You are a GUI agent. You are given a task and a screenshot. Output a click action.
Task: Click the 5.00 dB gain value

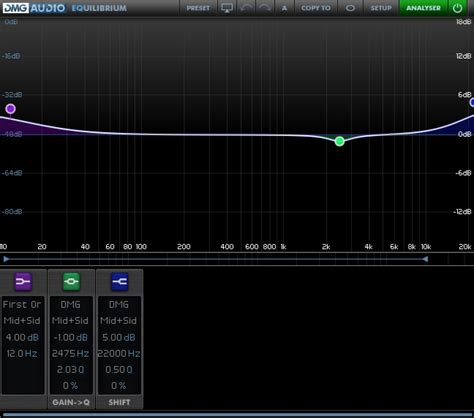119,337
